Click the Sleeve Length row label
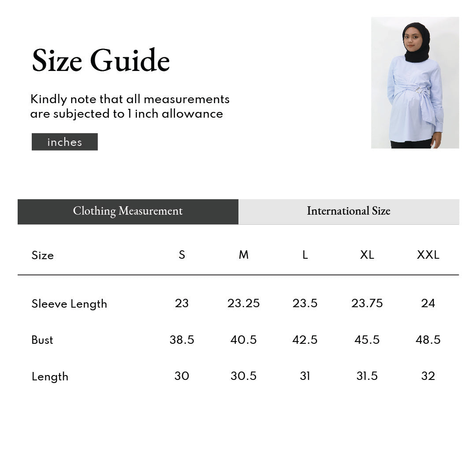Screen dimensions: 476x476 69,304
